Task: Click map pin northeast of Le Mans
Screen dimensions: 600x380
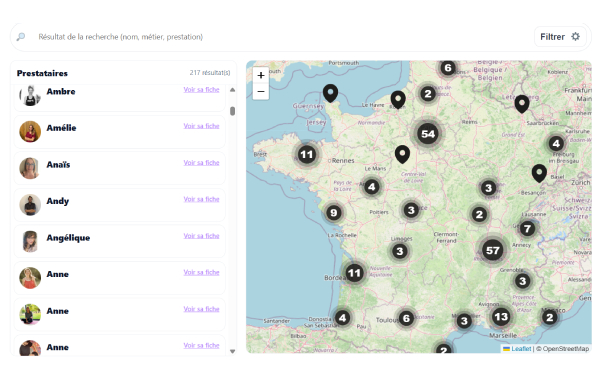Action: click(x=402, y=154)
